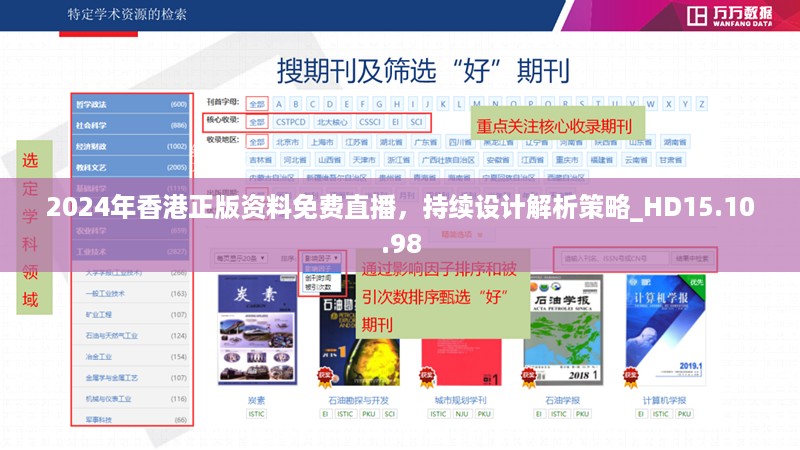The height and width of the screenshot is (450, 800).
Task: Click the EI tag under 计算机学报
Action: coord(641,414)
